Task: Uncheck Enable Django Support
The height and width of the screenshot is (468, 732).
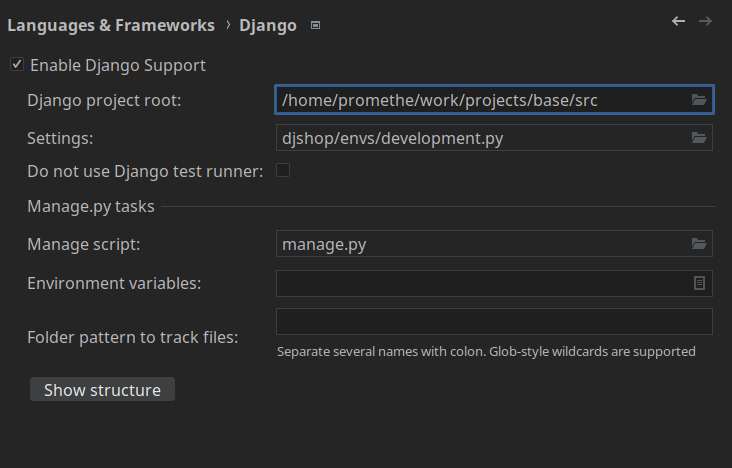Action: coord(17,64)
